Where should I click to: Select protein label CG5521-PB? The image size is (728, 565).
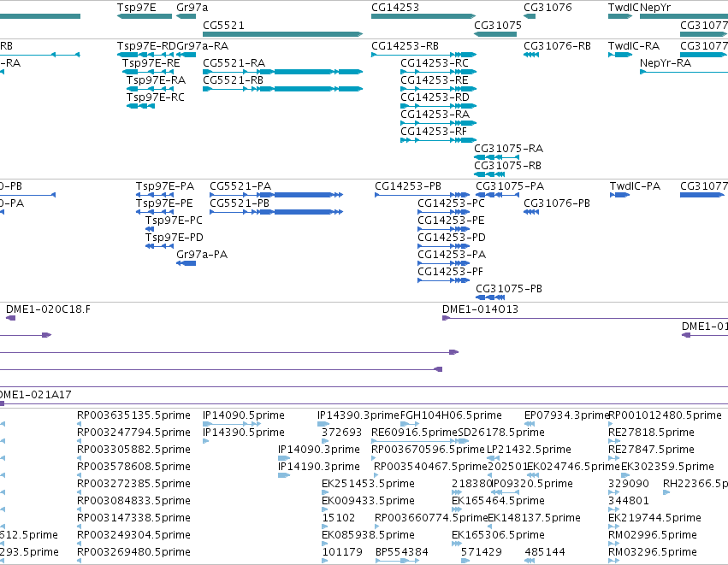click(240, 203)
